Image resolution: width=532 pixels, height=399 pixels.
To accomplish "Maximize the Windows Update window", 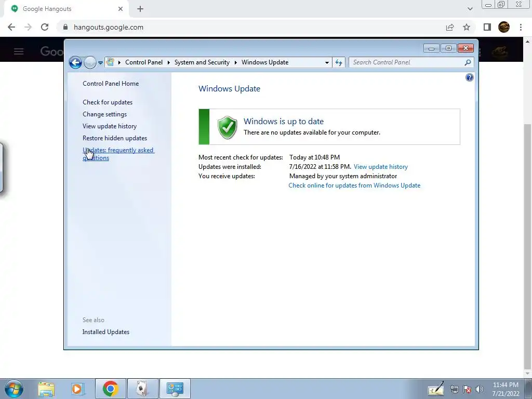I will point(448,48).
